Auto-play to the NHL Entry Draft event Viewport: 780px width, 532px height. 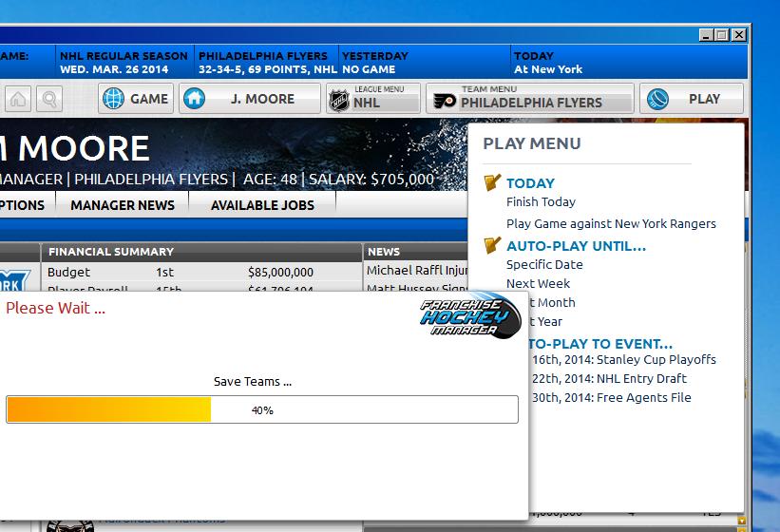610,378
